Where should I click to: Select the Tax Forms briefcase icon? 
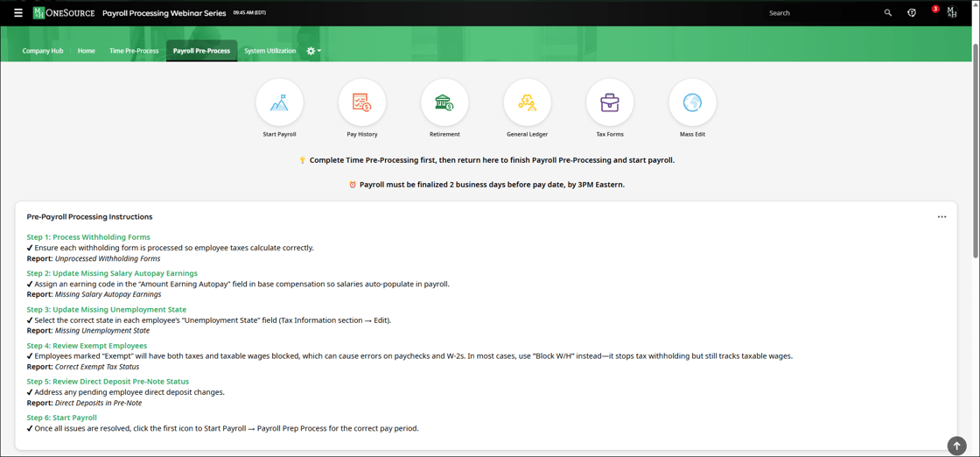610,103
